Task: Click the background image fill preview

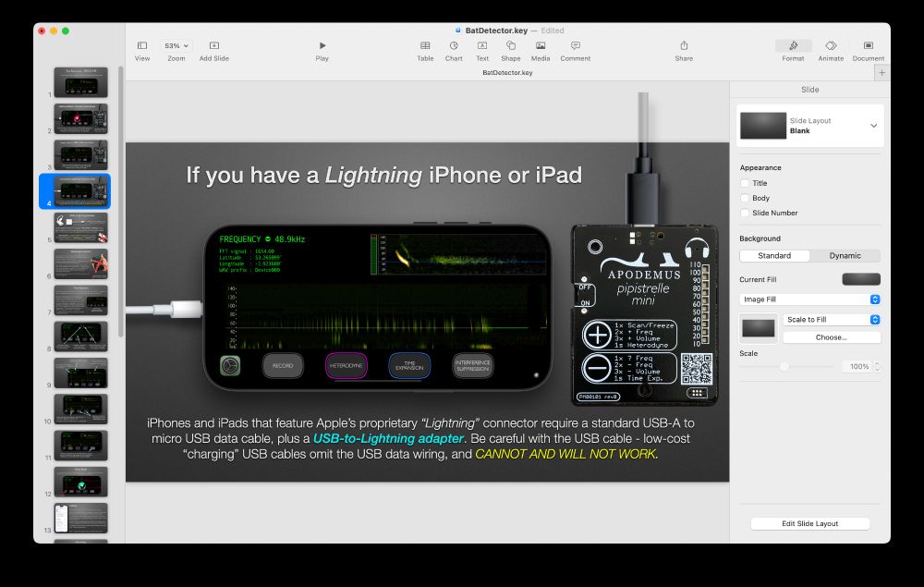Action: point(758,328)
